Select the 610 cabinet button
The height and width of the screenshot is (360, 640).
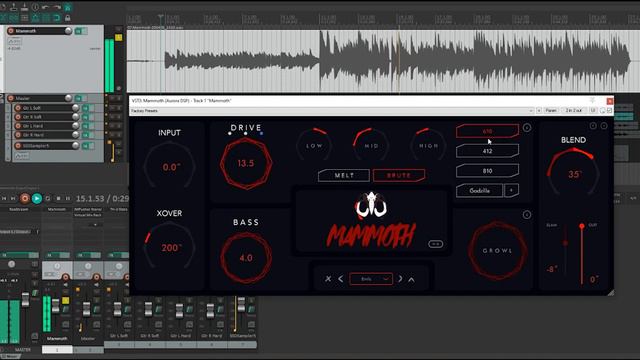[487, 131]
